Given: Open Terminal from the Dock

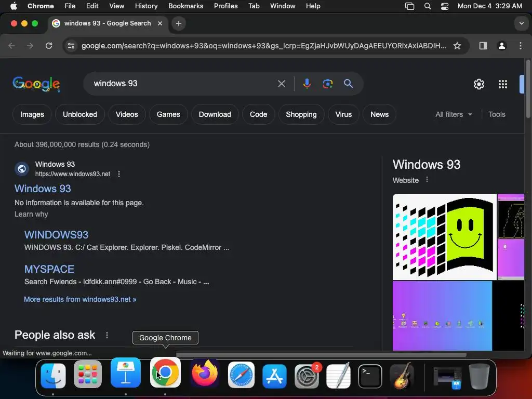Looking at the screenshot, I should (370, 376).
